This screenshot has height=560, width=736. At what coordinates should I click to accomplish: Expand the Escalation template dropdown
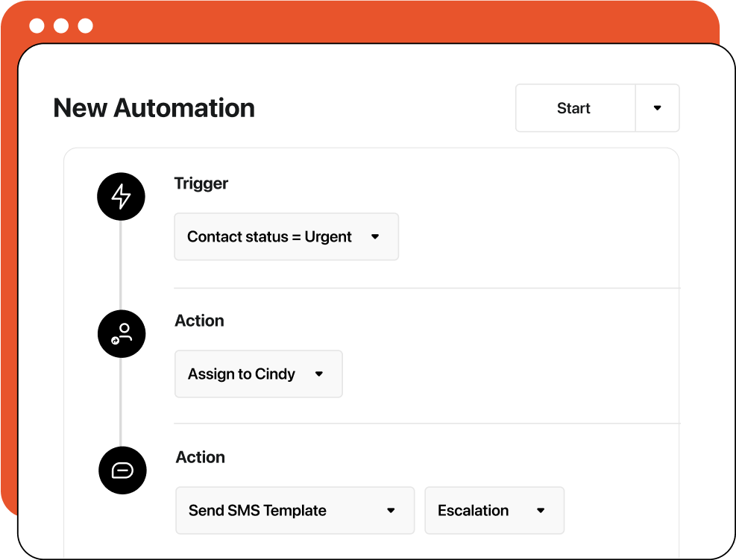(x=494, y=510)
